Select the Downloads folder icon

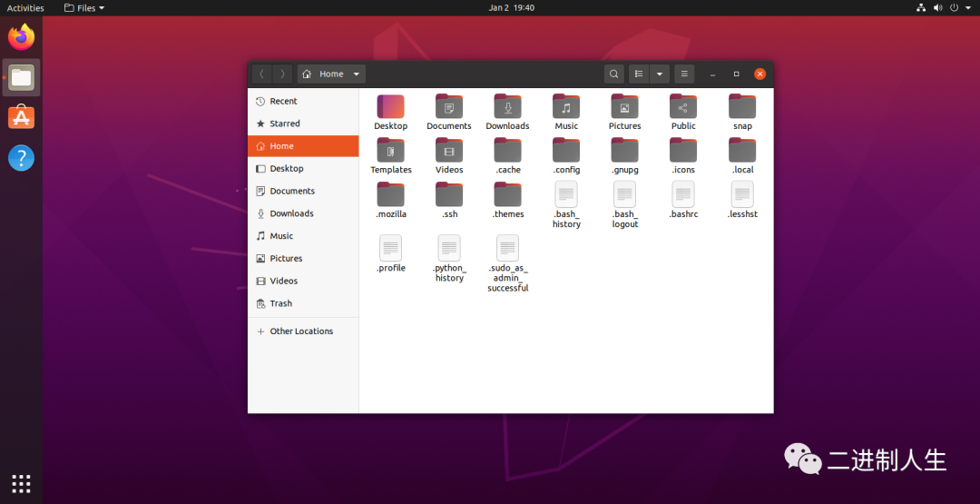[x=507, y=107]
